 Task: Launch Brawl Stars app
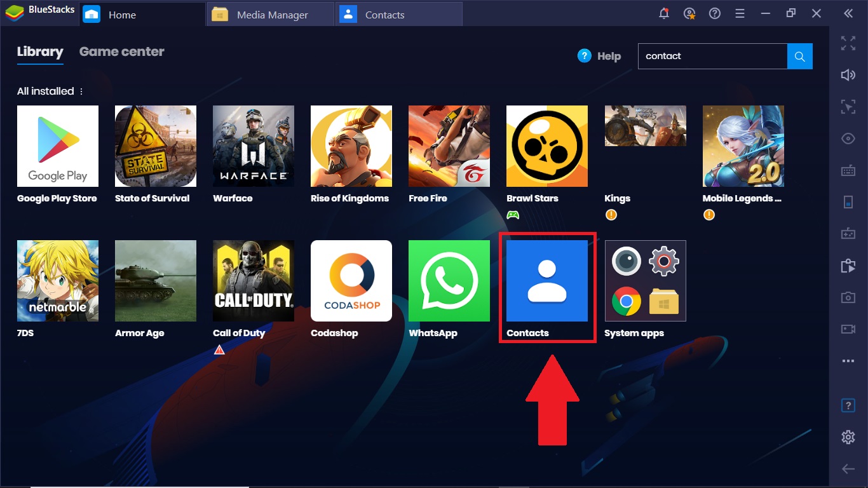tap(547, 146)
